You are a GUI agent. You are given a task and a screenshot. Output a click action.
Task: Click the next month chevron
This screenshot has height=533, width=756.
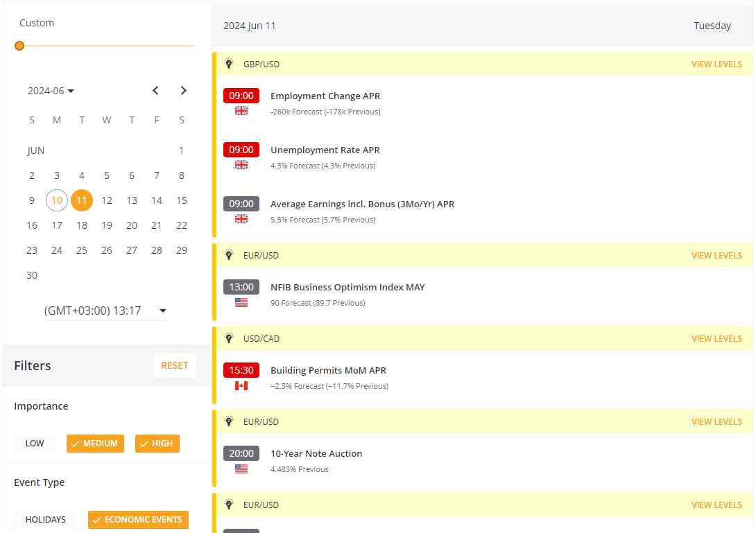tap(183, 90)
